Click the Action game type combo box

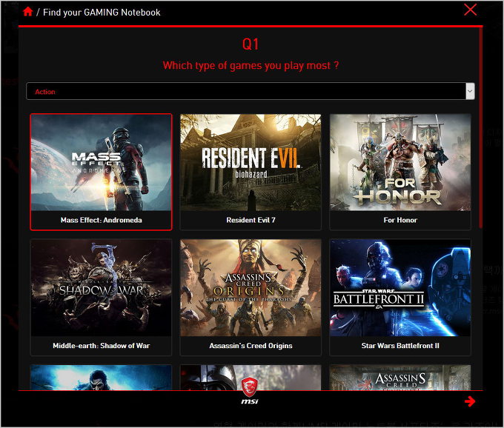pos(245,91)
